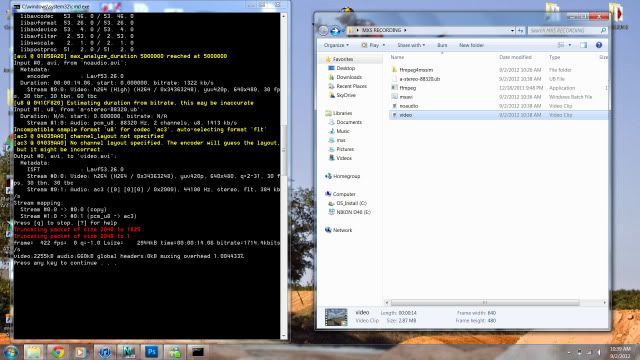The height and width of the screenshot is (360, 640).
Task: Click the Explorer back navigation arrow
Action: pyautogui.click(x=323, y=30)
